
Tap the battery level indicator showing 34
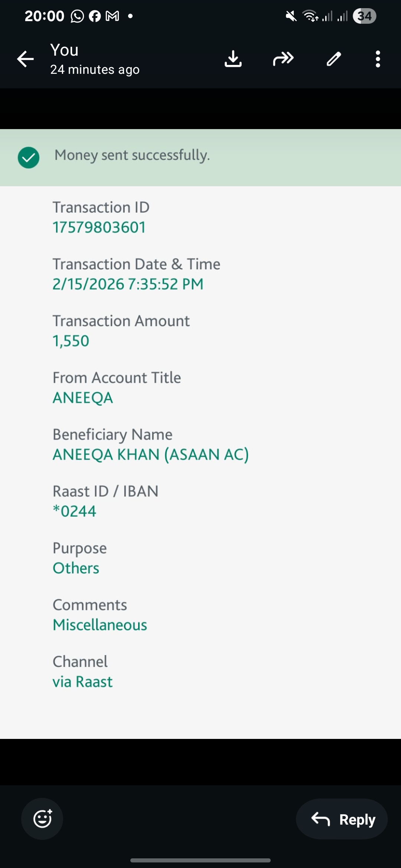[x=364, y=16]
